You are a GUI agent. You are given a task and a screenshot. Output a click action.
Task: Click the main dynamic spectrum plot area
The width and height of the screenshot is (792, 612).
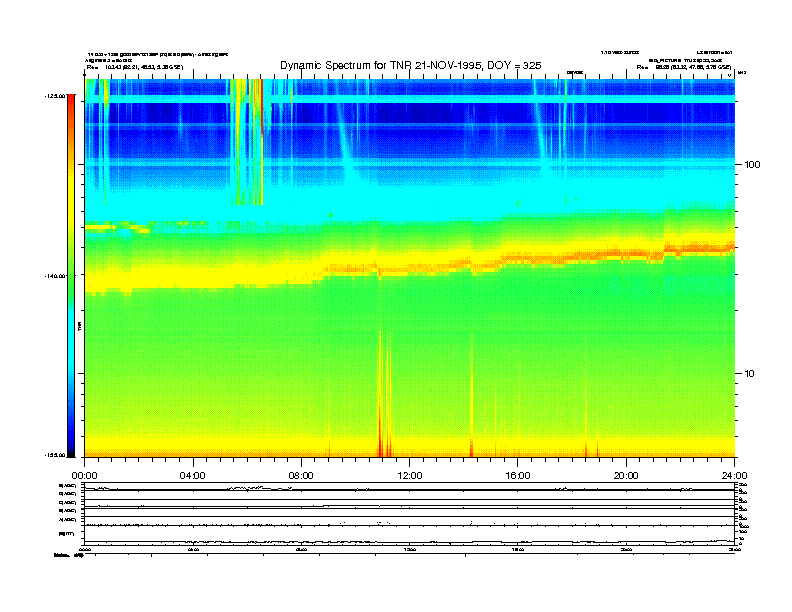[410, 268]
